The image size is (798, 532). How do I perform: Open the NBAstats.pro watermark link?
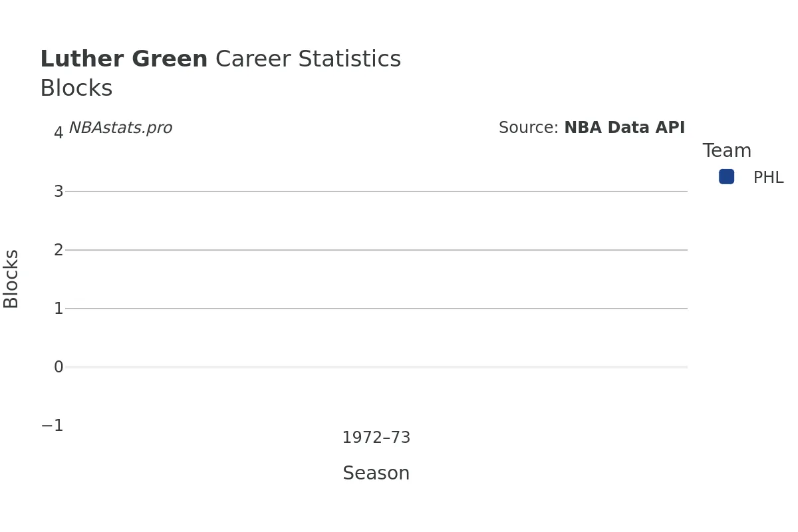(x=120, y=128)
